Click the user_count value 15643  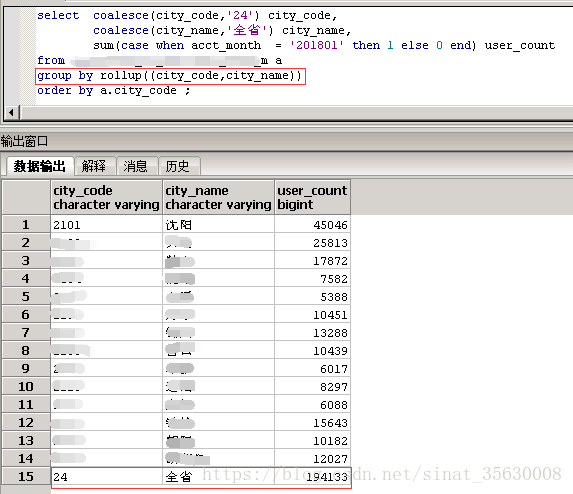click(312, 422)
